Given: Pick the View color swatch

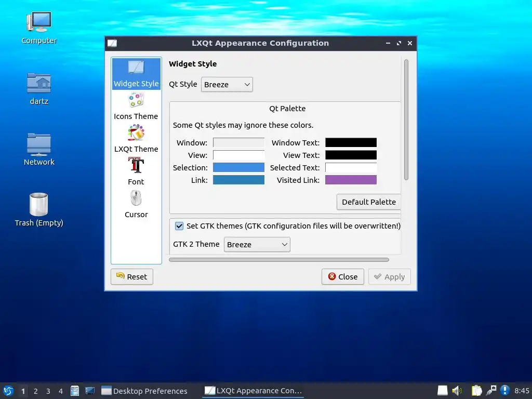Looking at the screenshot, I should (x=238, y=155).
